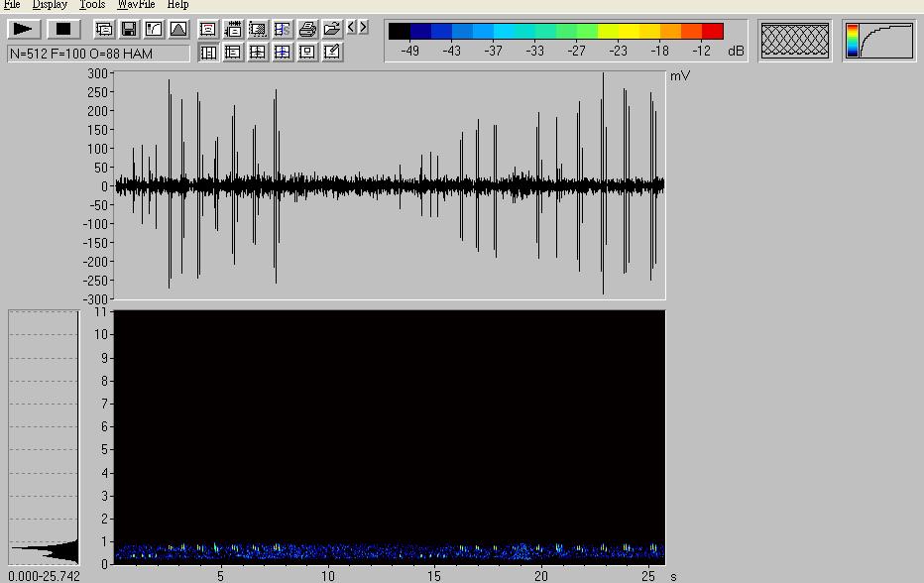The image size is (924, 583).
Task: Click the pencil edit icon in toolbar
Action: click(x=332, y=52)
